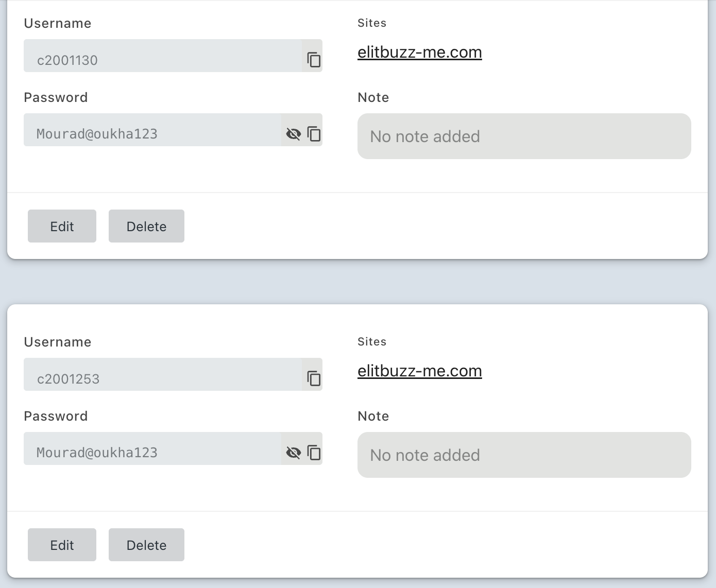Image resolution: width=716 pixels, height=588 pixels.
Task: Edit the c2001130 saved login
Action: point(62,226)
